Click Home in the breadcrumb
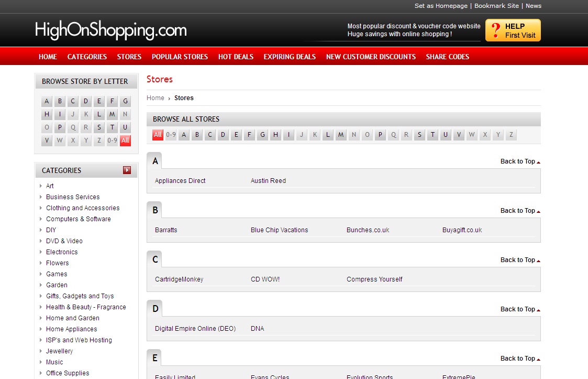Image resolution: width=588 pixels, height=379 pixels. [156, 98]
